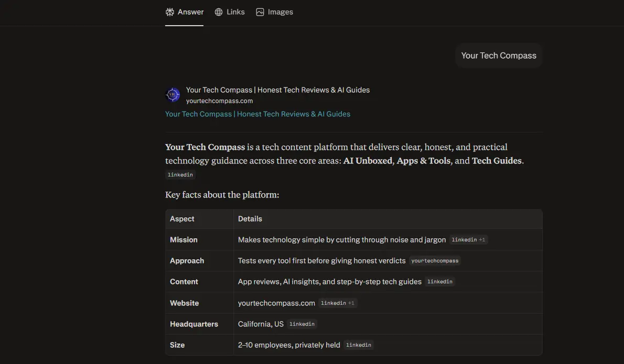The width and height of the screenshot is (624, 364).
Task: Click the linkedin citation under the intro paragraph
Action: pos(180,175)
